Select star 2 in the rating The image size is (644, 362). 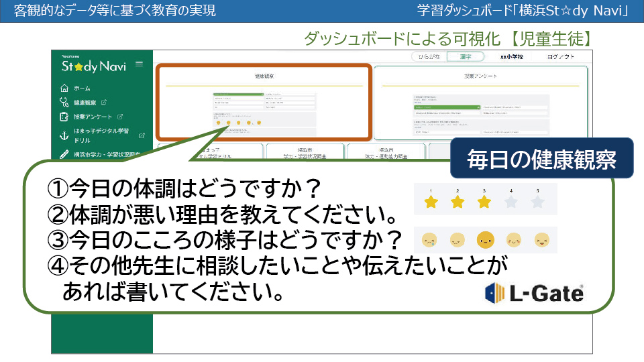coord(458,202)
